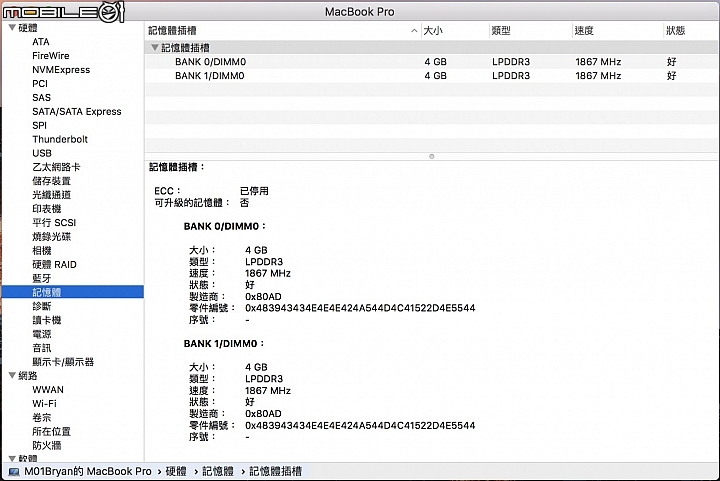Select 卷宗 under 網路

tap(42, 417)
